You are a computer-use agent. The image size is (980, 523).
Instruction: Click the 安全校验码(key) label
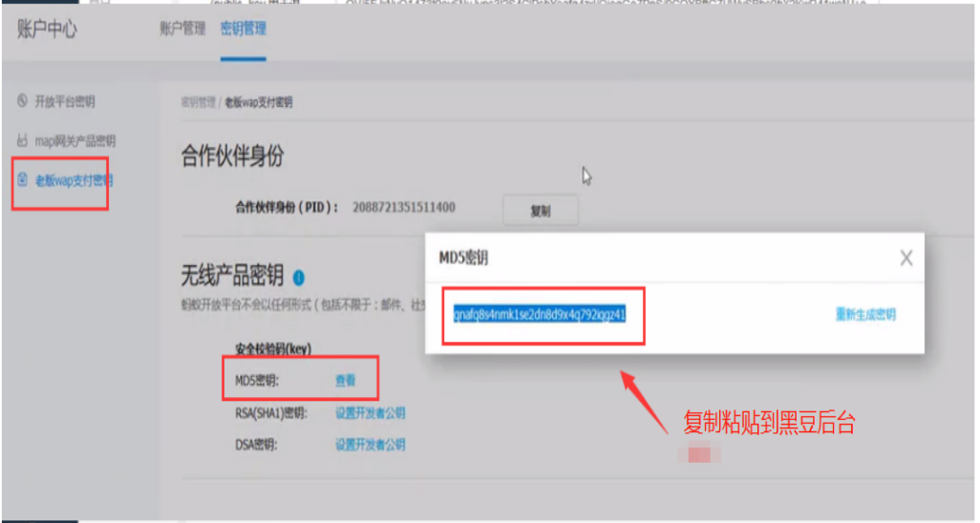coord(273,348)
